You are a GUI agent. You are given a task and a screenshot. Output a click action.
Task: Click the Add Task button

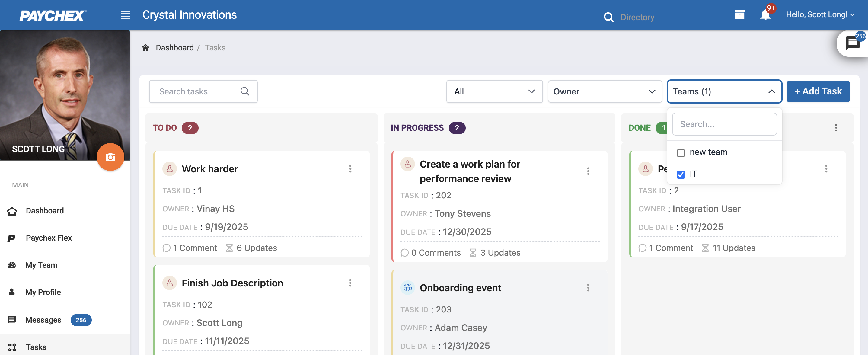click(818, 91)
